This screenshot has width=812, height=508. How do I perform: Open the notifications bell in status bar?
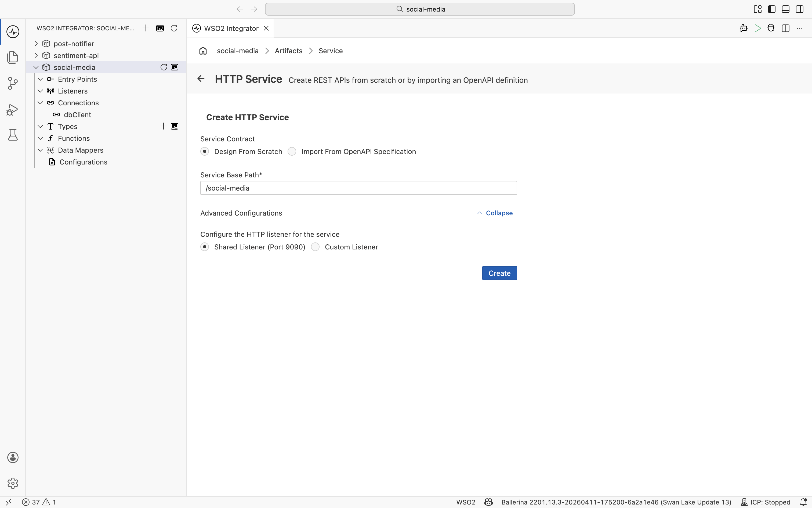click(804, 502)
